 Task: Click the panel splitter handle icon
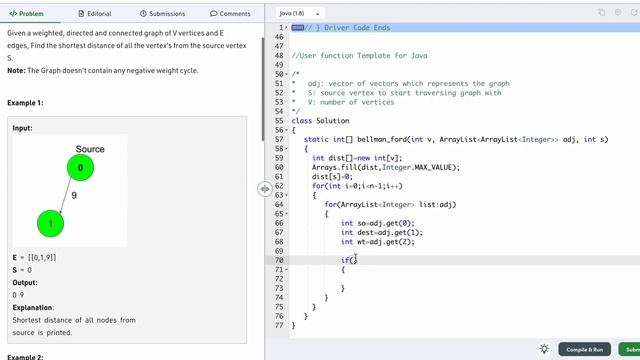pos(264,189)
